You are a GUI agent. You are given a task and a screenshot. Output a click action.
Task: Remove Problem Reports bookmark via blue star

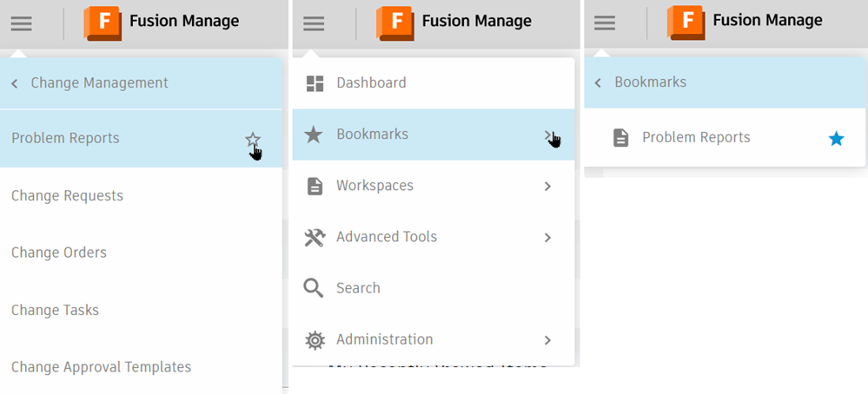[836, 138]
